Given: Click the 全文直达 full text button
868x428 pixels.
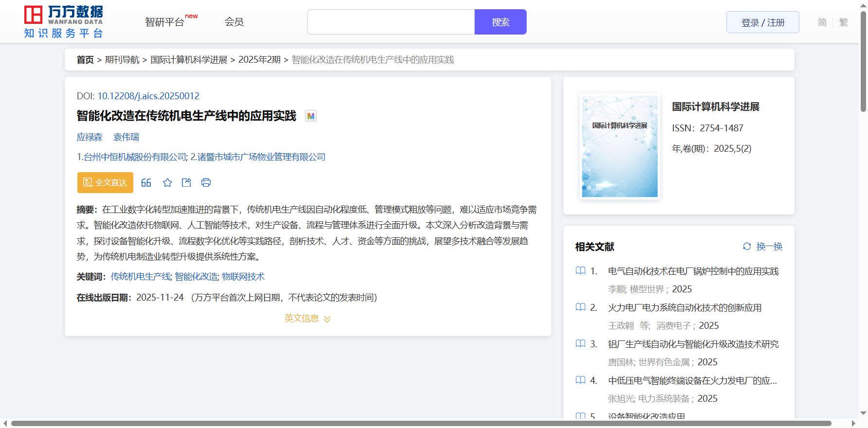Looking at the screenshot, I should pos(105,183).
